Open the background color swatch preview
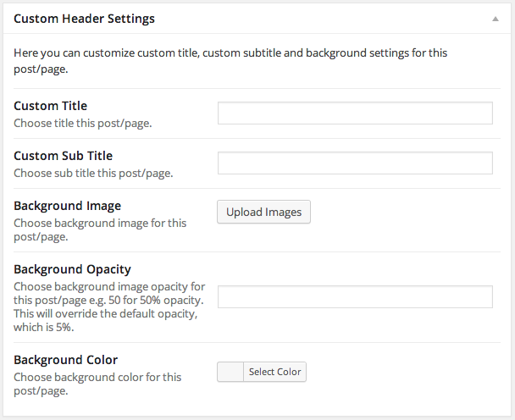 (x=230, y=372)
